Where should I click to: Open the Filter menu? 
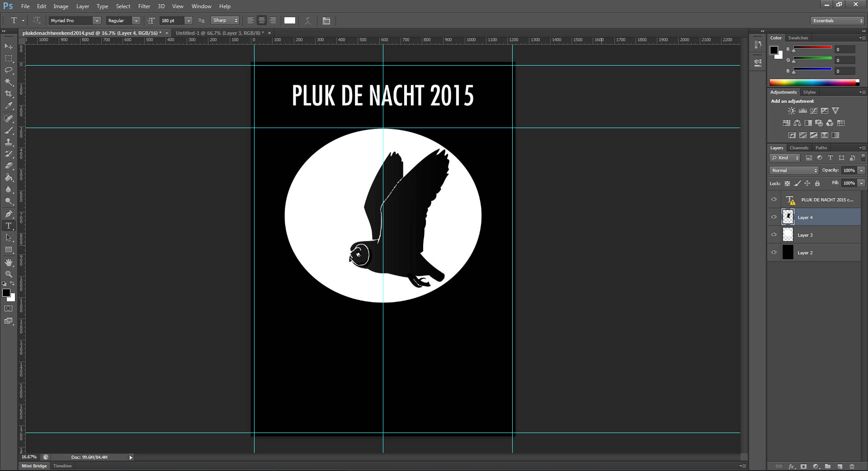tap(144, 6)
